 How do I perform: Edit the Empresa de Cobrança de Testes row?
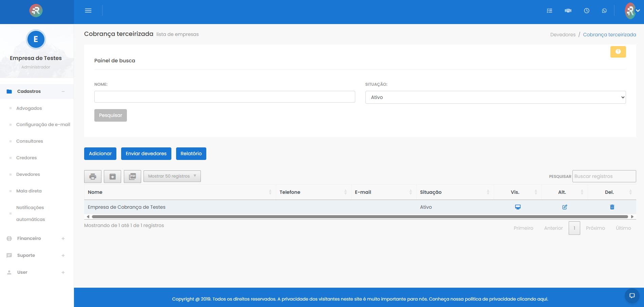pyautogui.click(x=565, y=207)
